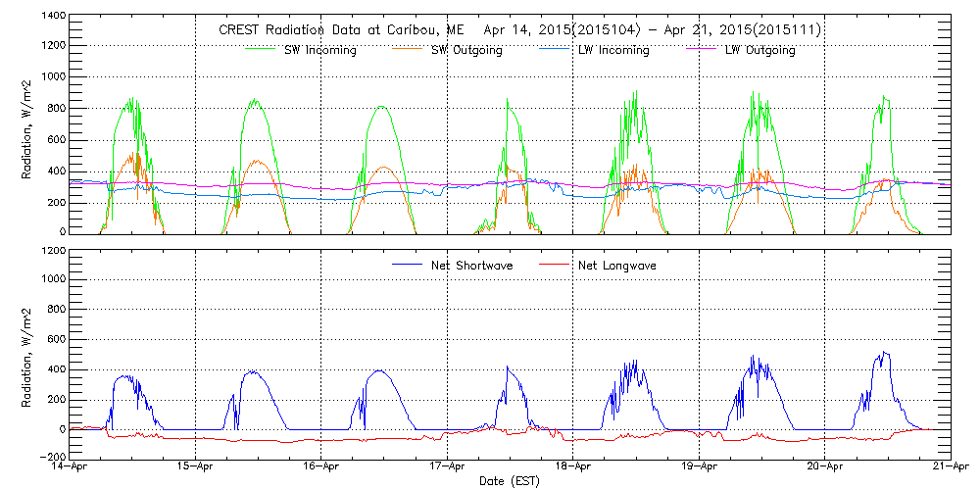The width and height of the screenshot is (980, 490).
Task: Click the 'Date (EST)' x-axis title
Action: (x=510, y=481)
